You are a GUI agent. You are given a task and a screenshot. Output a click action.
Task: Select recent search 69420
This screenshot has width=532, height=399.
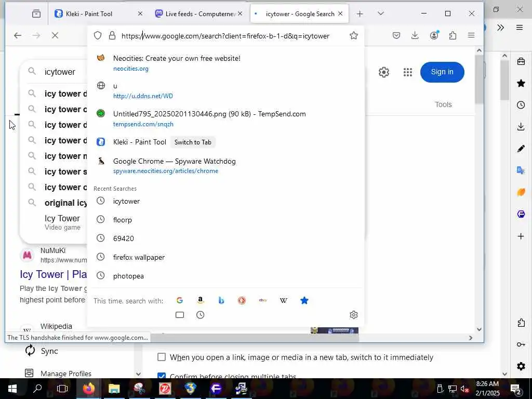[x=225, y=238]
